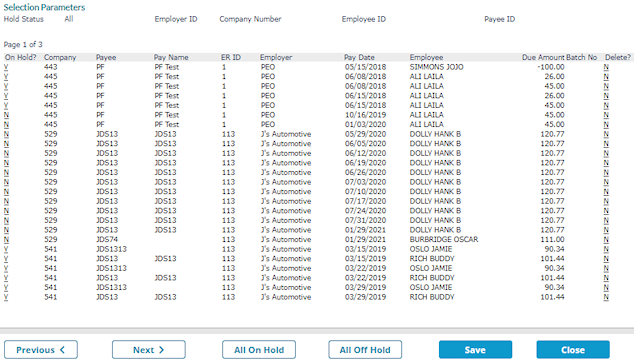This screenshot has width=634, height=362.
Task: Toggle On Hold for ALI LAILA 10/16/2019 row
Action: coord(6,115)
